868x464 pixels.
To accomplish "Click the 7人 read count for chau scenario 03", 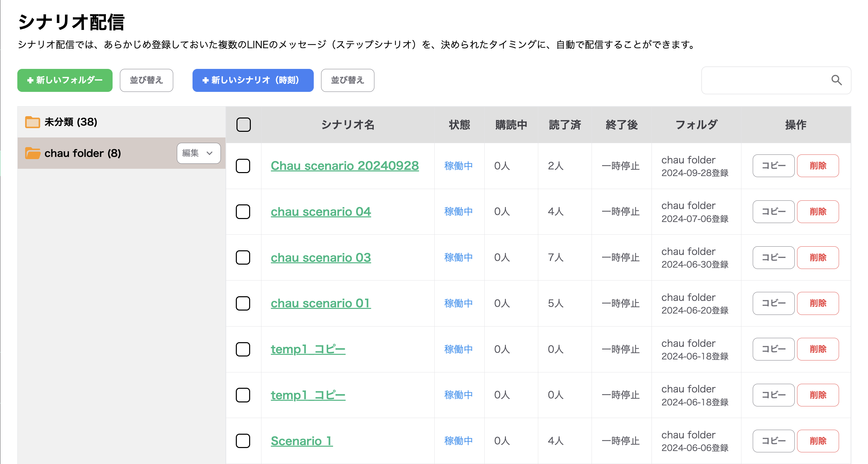I will [555, 257].
